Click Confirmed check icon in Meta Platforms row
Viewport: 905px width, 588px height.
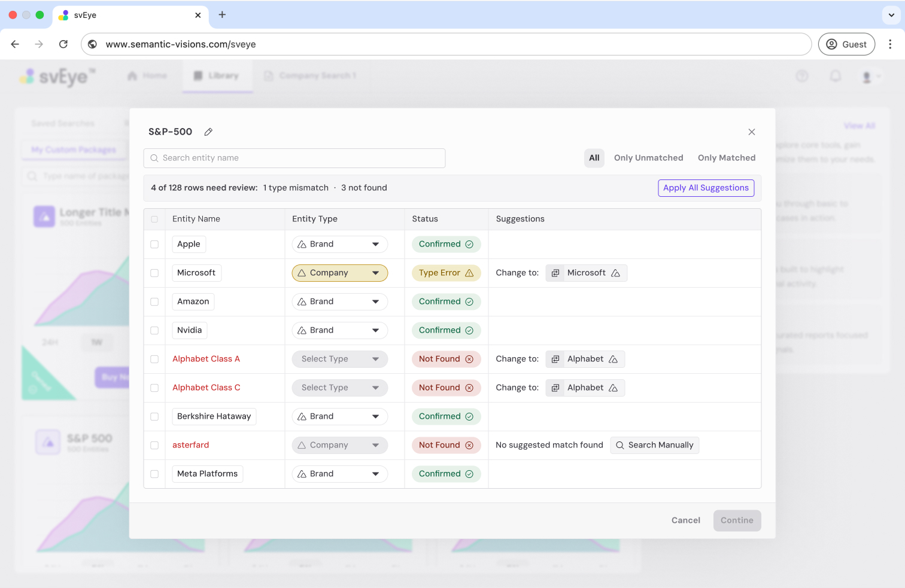tap(469, 474)
